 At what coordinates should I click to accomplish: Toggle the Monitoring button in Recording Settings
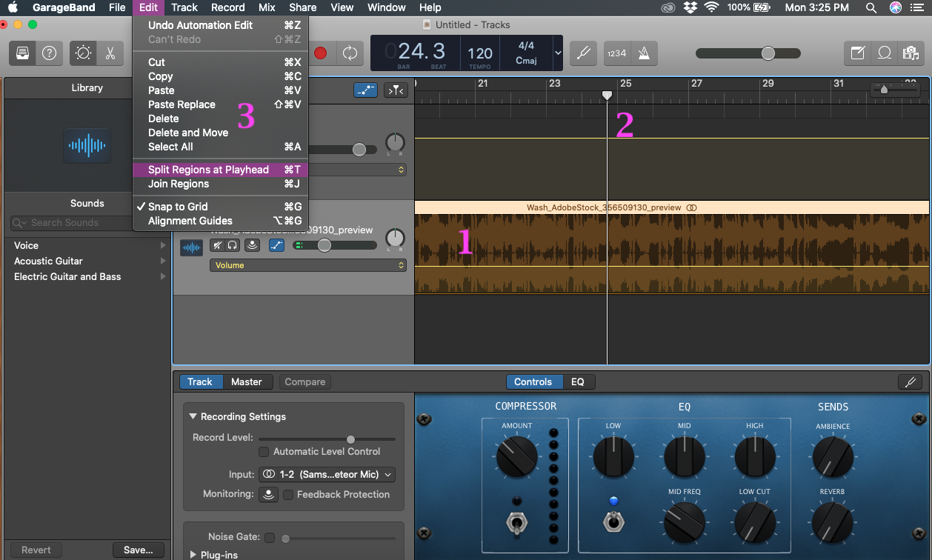click(x=268, y=494)
